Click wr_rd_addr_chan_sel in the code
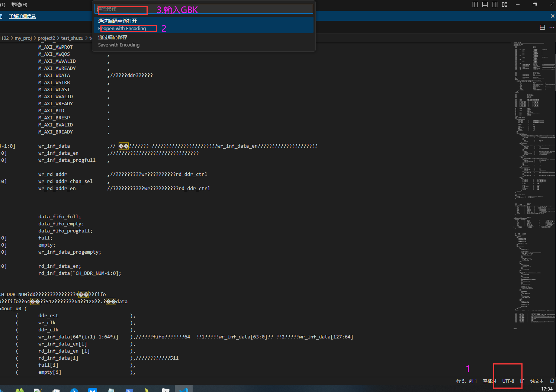Screen dimensions: 556x392 click(x=65, y=181)
